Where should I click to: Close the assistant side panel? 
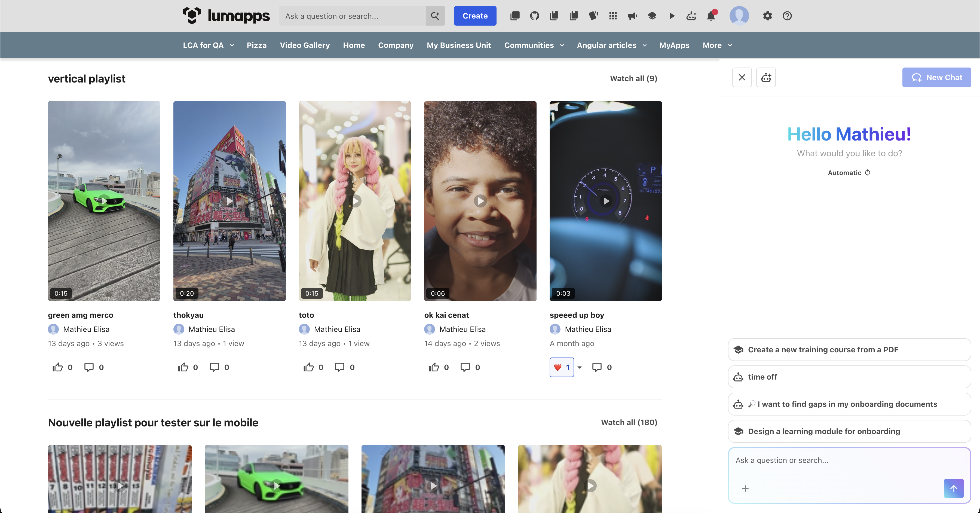click(x=742, y=78)
